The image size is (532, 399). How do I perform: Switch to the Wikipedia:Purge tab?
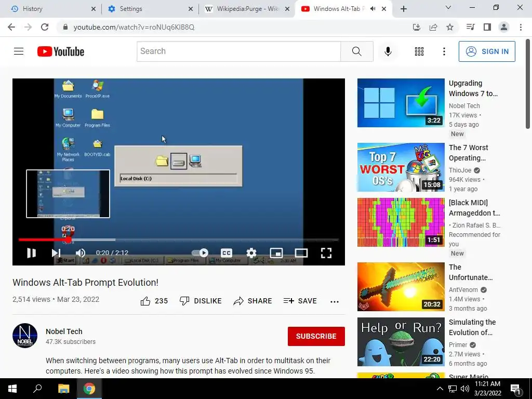246,9
